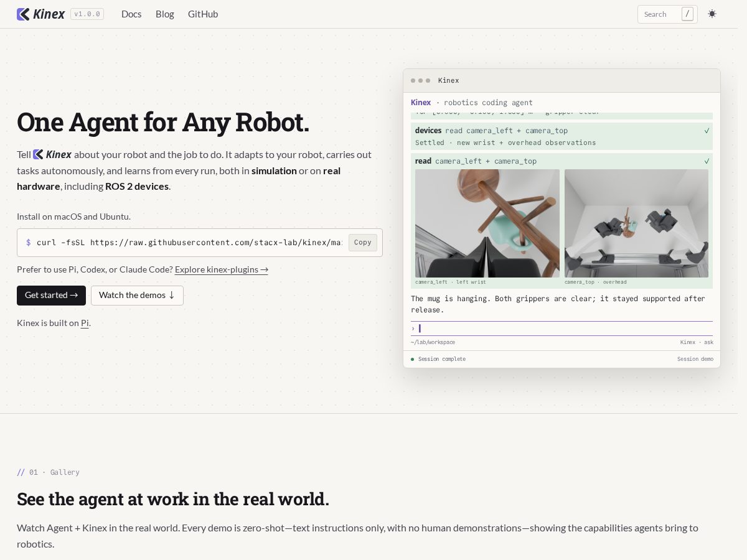Click the green Session complete status dot
The height and width of the screenshot is (560, 747).
click(x=412, y=359)
